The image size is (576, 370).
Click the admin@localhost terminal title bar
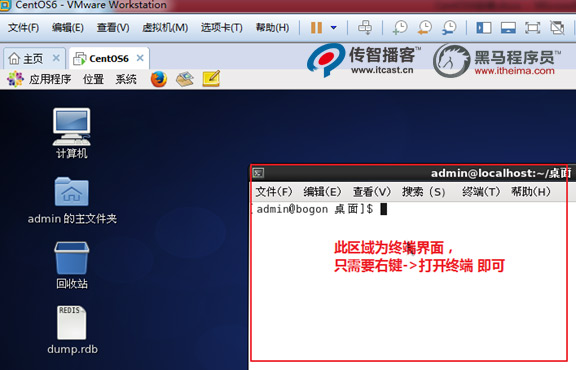(x=501, y=173)
